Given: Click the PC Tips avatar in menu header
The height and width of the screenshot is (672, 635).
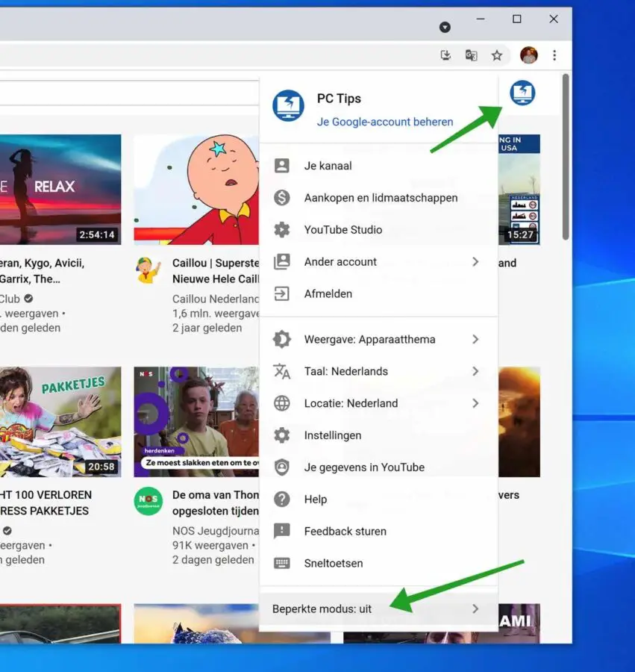Looking at the screenshot, I should 288,105.
